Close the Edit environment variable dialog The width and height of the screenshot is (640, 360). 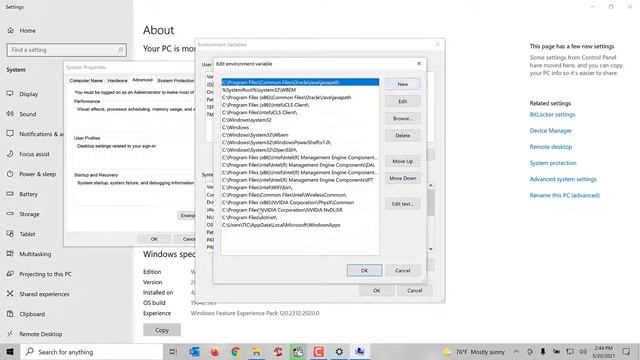[419, 64]
